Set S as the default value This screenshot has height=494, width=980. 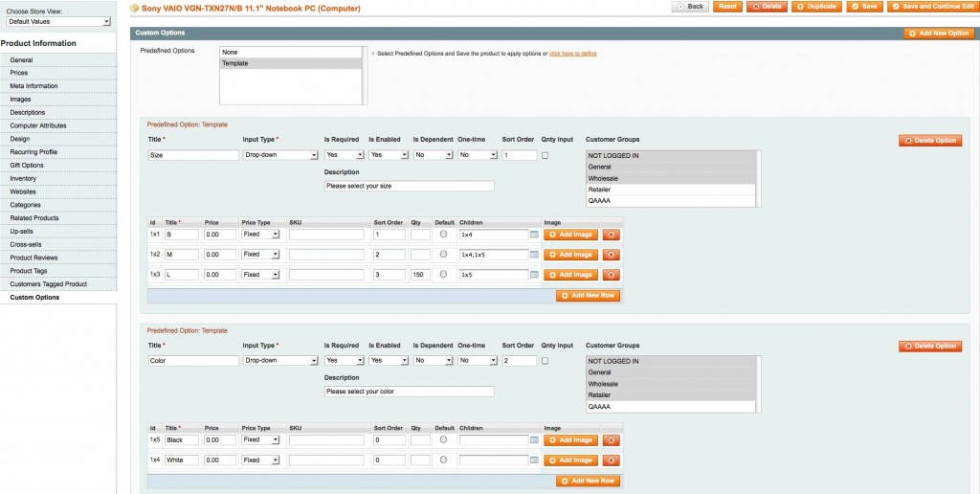(x=444, y=234)
